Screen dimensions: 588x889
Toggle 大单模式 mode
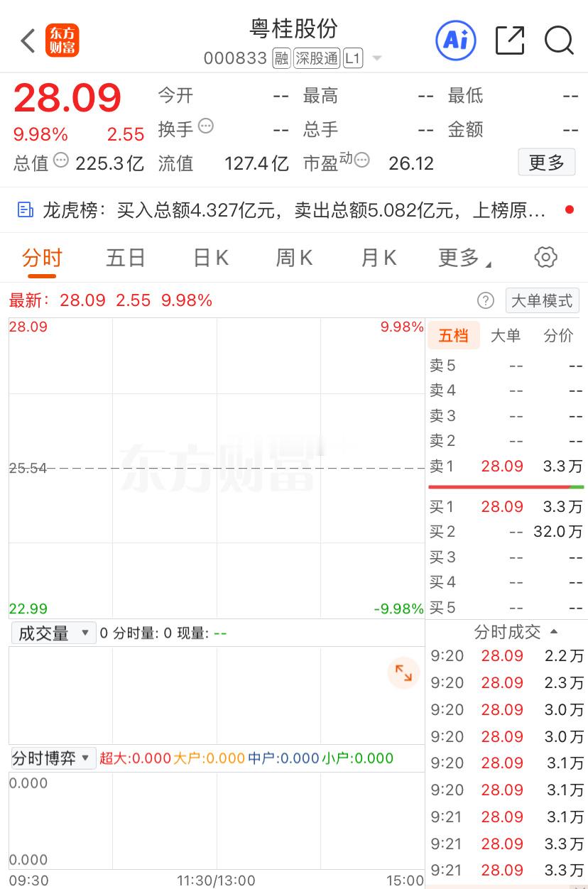coord(543,300)
